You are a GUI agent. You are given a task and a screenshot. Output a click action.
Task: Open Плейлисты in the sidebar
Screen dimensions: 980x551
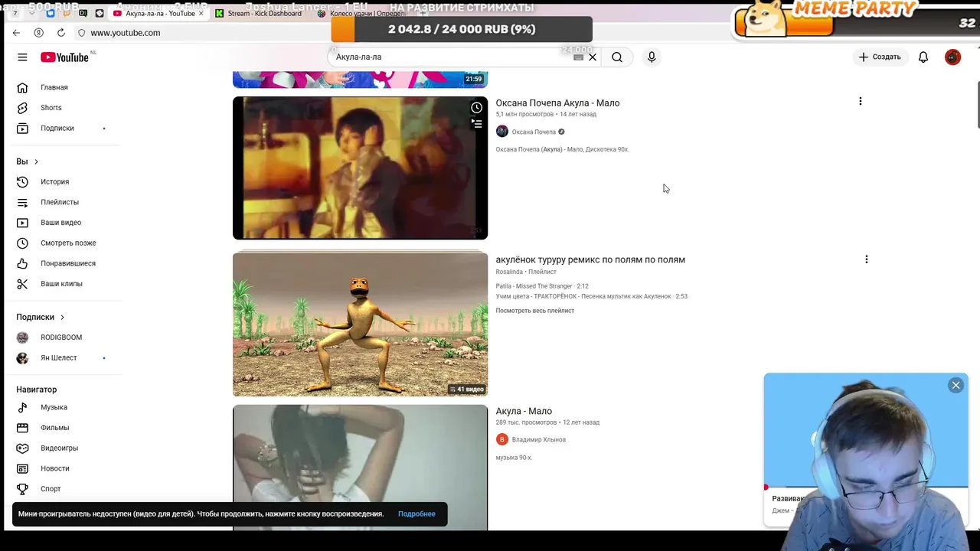click(x=61, y=202)
